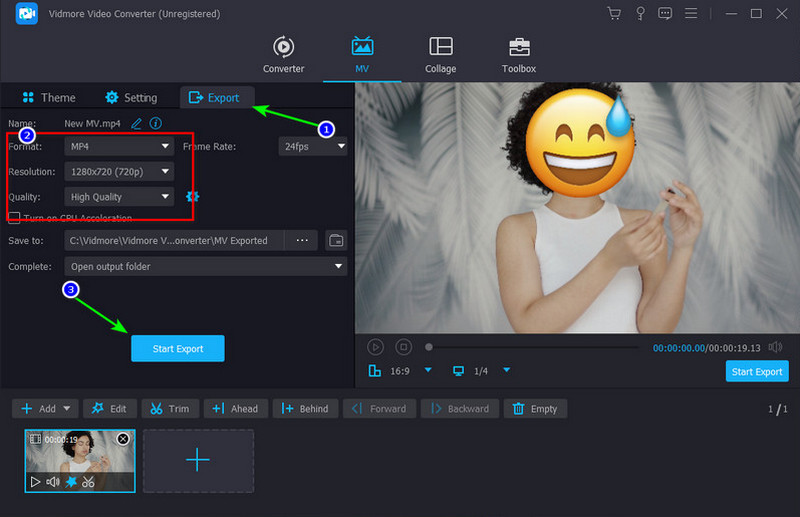Screen dimensions: 800x517
Task: Click the pencil icon to rename MV
Action: click(x=137, y=123)
